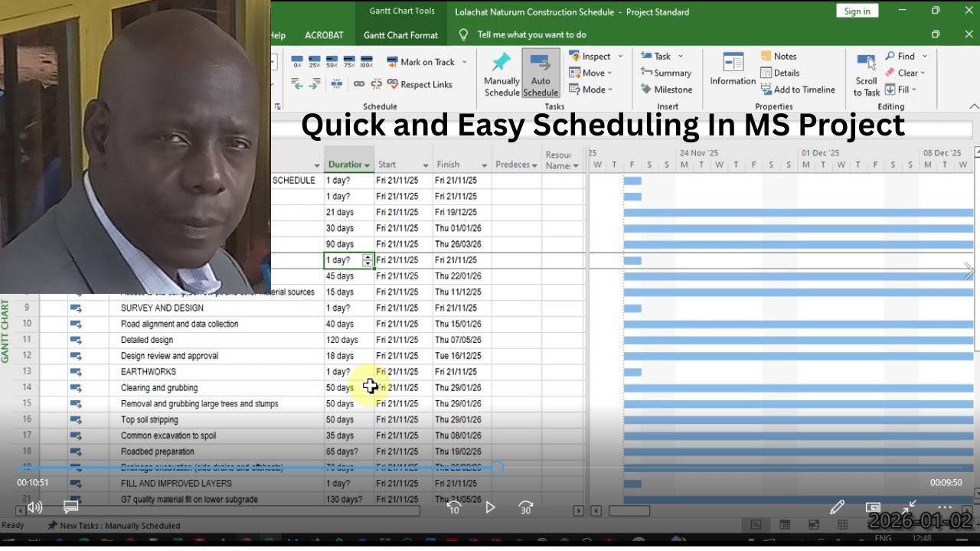The image size is (980, 551).
Task: Open the Duration column filter dropdown
Action: click(x=367, y=165)
